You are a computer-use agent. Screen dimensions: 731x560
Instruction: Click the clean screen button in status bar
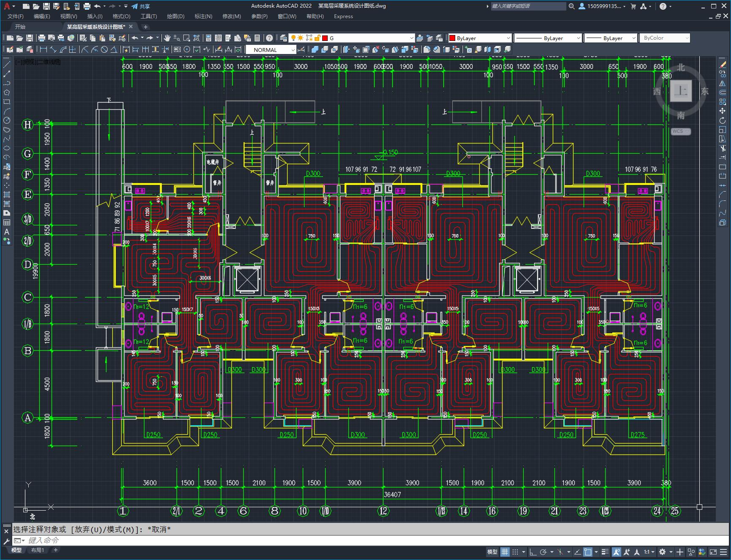click(713, 552)
